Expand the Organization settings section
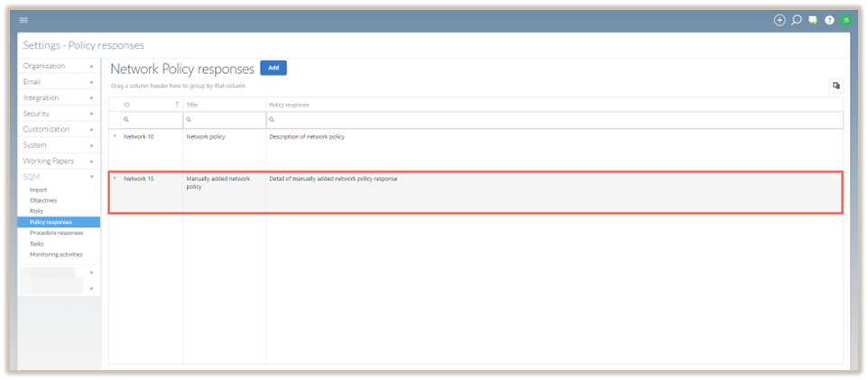Viewport: 868px width, 380px height. 59,66
